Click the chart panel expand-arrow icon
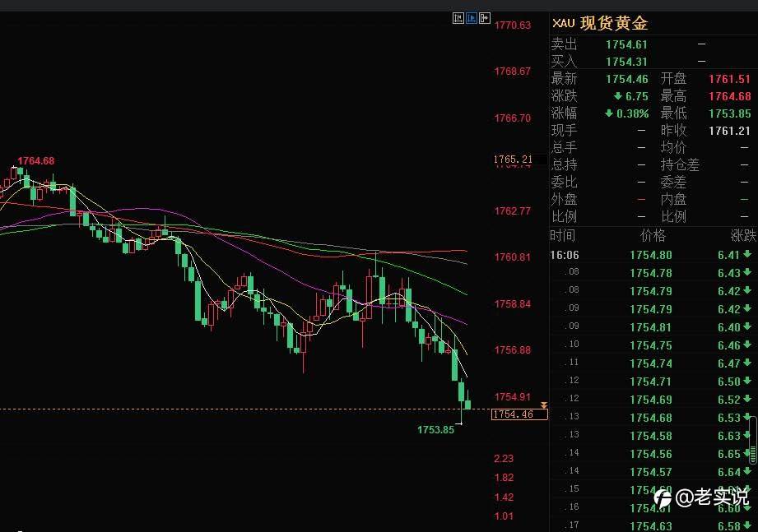 click(x=485, y=18)
